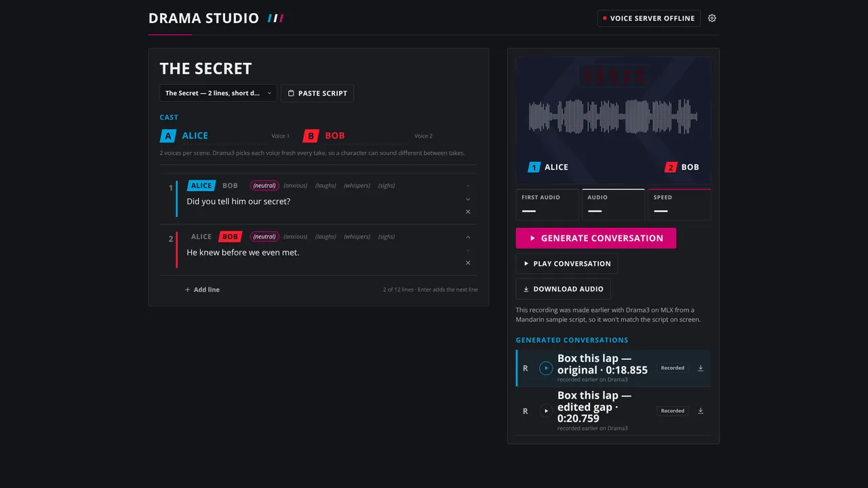This screenshot has height=488, width=868.
Task: Choose (laughs) emotion for line 1
Action: [325, 186]
